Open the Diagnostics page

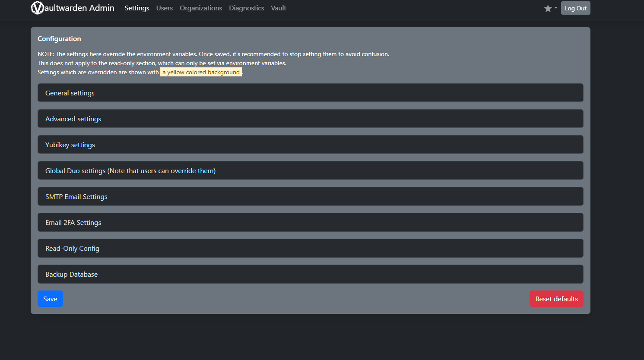point(246,8)
